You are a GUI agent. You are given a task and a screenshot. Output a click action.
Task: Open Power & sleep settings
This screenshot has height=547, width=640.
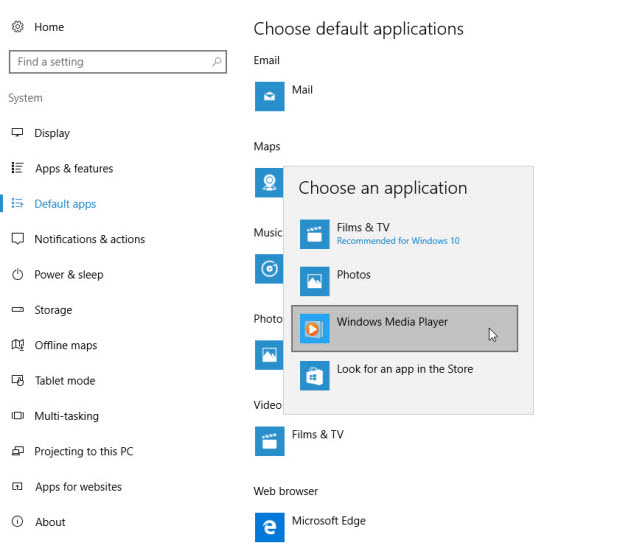point(69,275)
